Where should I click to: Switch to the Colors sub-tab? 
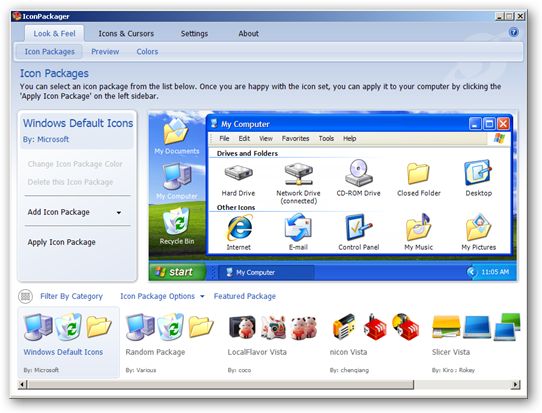(147, 51)
